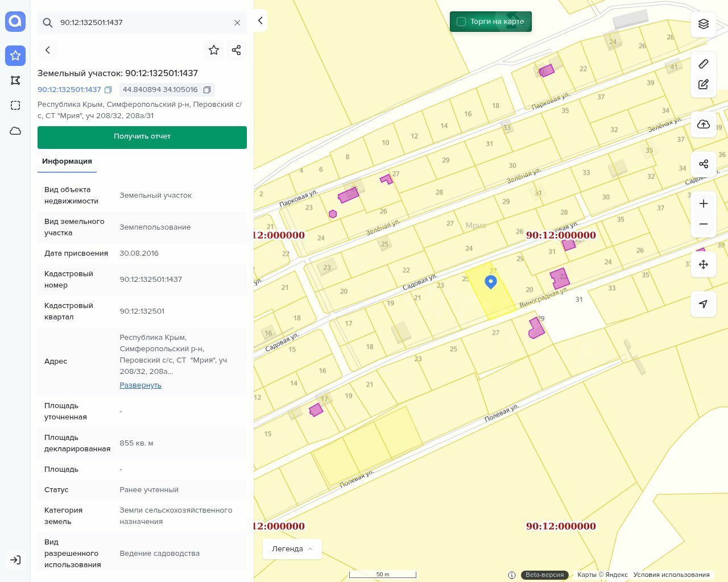Zoom in the map with plus button
Viewport: 728px width, 582px height.
[704, 203]
